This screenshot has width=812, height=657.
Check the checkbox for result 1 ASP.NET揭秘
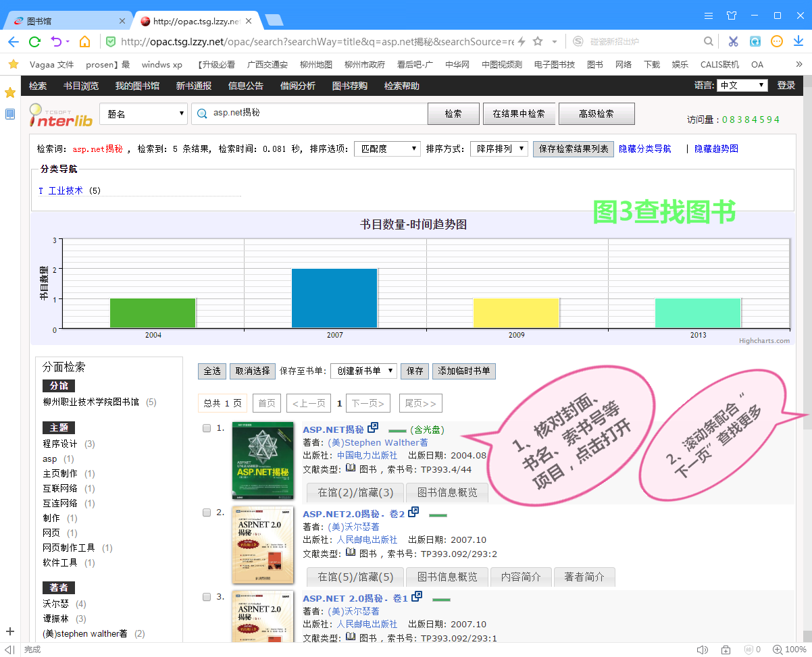coord(206,427)
